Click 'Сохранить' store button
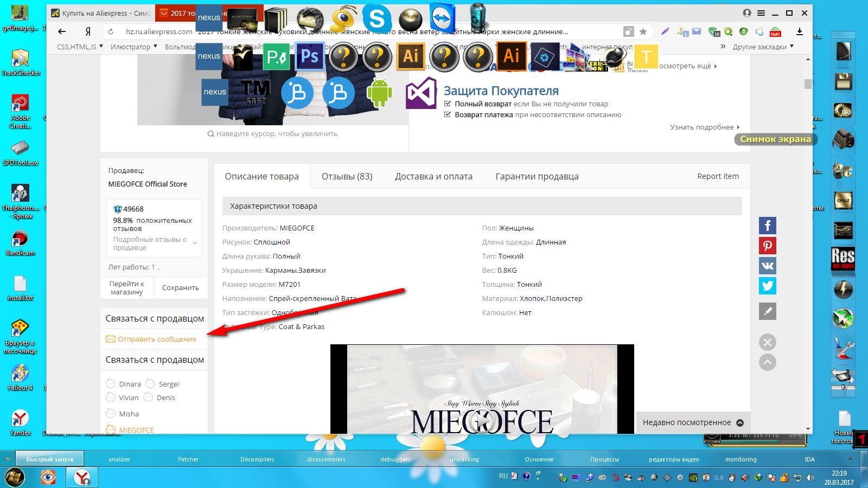Screen dimensions: 868x488 click(x=181, y=288)
